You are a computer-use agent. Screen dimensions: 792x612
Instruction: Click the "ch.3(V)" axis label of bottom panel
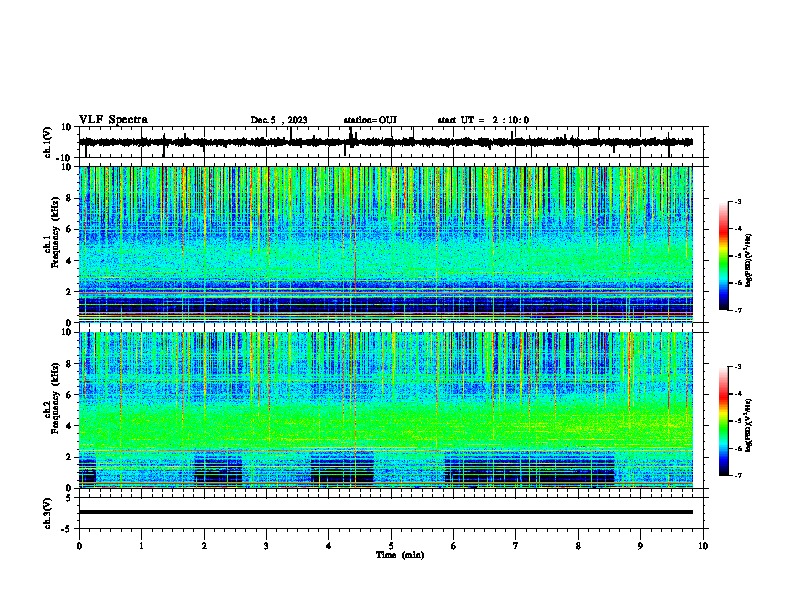click(x=48, y=513)
